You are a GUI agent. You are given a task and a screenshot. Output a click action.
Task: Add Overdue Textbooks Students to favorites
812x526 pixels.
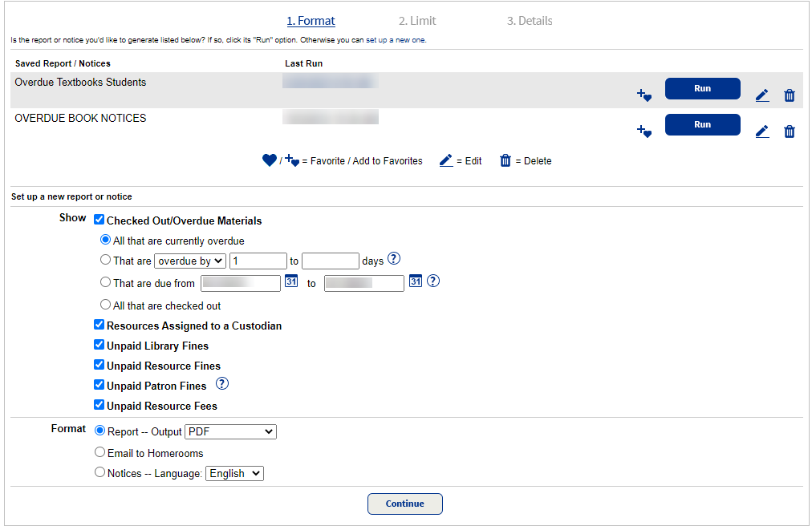click(644, 95)
